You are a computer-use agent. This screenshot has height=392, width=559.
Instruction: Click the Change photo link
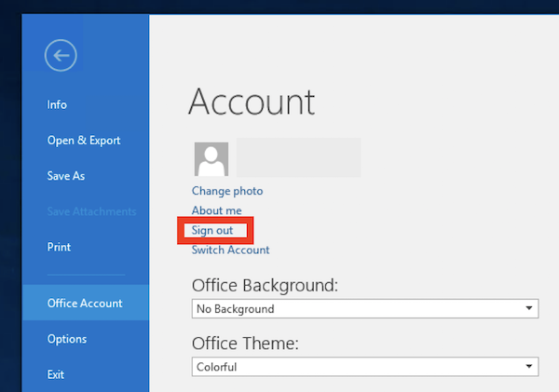tap(227, 191)
